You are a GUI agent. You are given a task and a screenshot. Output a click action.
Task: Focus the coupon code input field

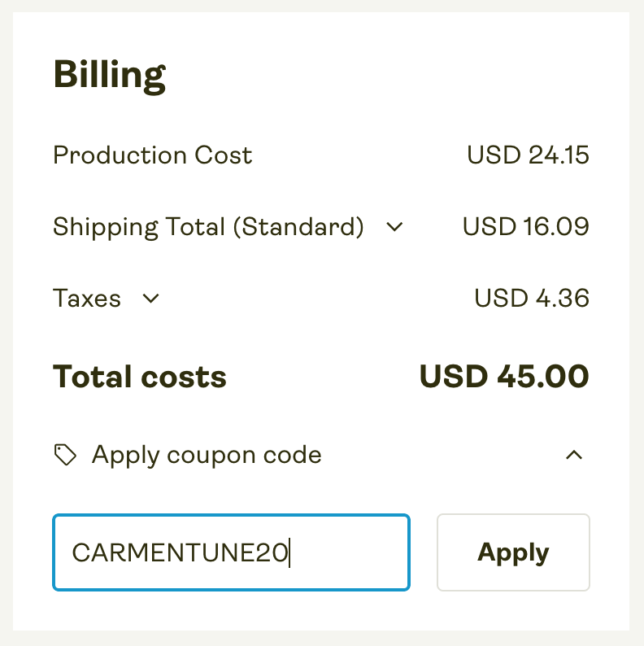pos(231,552)
